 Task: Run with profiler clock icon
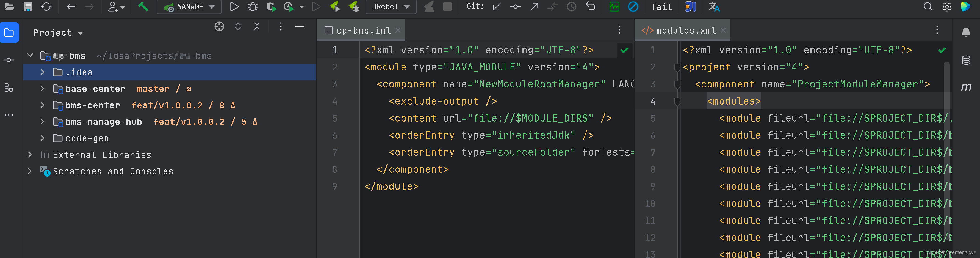289,7
